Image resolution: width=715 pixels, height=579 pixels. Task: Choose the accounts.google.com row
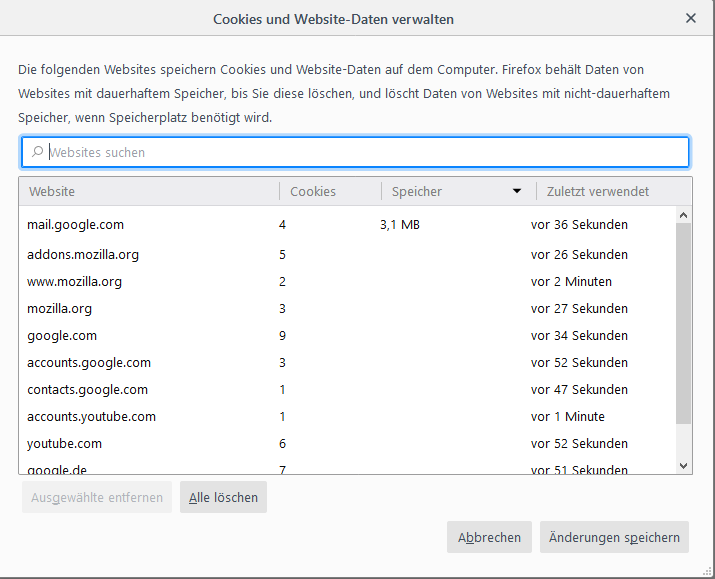click(x=89, y=362)
